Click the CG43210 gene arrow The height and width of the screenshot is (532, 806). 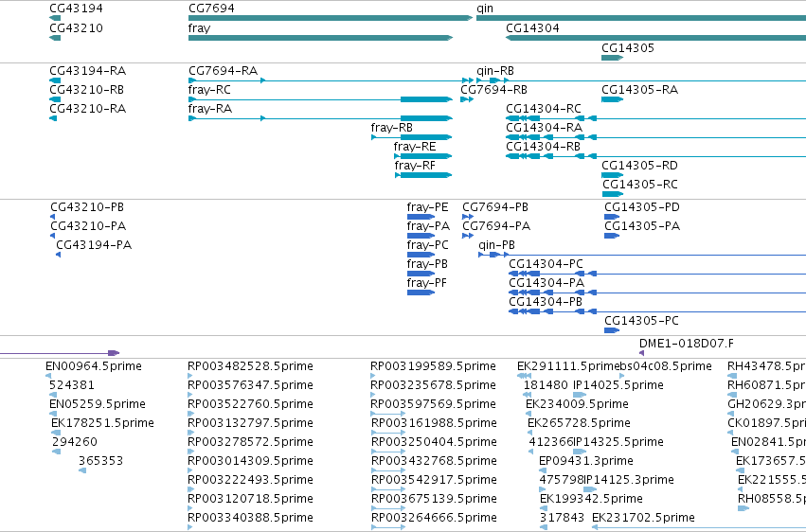[x=55, y=38]
